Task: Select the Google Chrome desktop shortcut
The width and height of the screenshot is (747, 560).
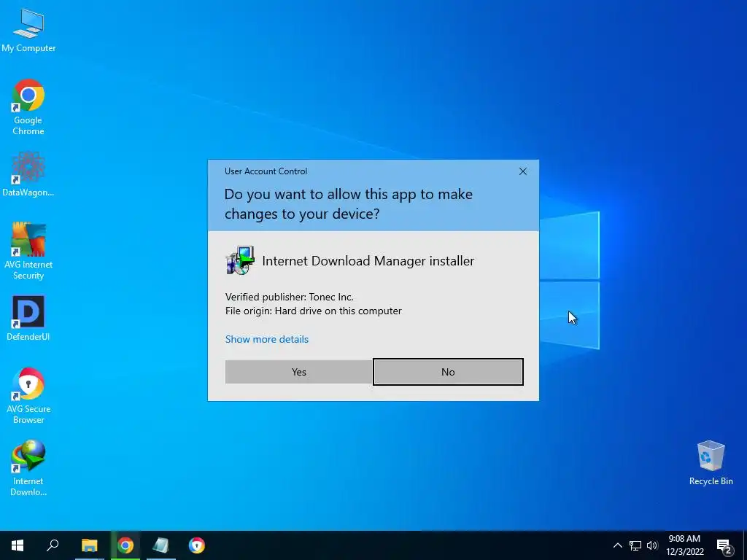Action: click(28, 108)
